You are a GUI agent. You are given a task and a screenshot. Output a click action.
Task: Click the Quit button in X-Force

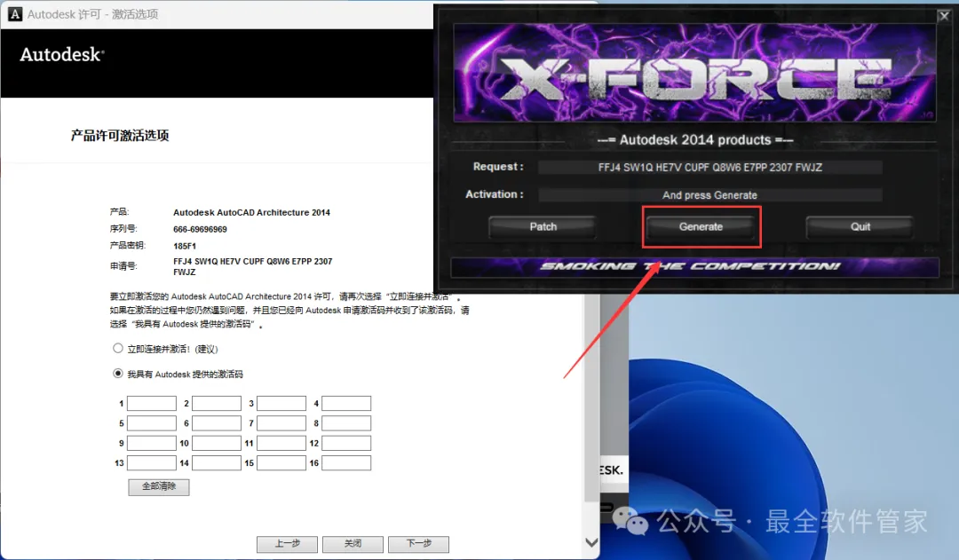[860, 227]
